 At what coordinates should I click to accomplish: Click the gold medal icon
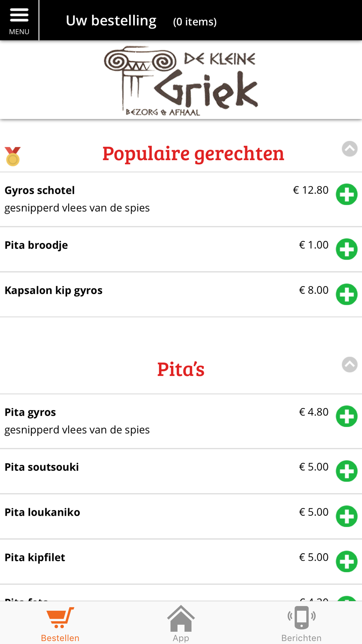13,156
